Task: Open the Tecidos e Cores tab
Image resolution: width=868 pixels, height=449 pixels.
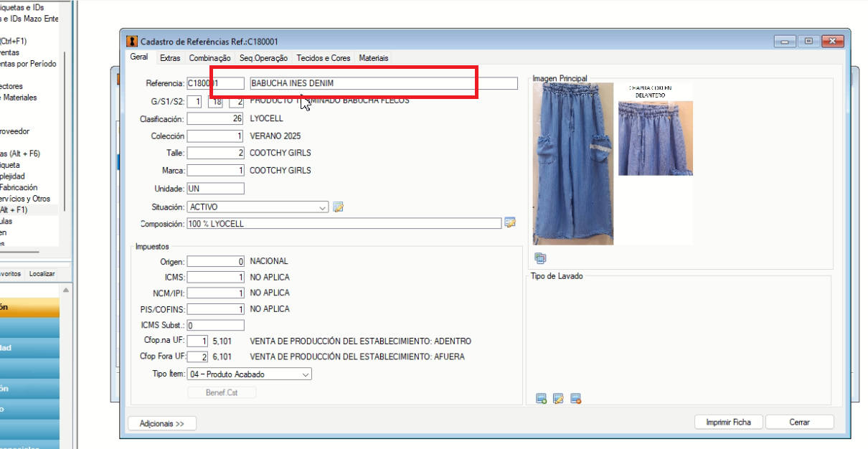Action: point(324,58)
